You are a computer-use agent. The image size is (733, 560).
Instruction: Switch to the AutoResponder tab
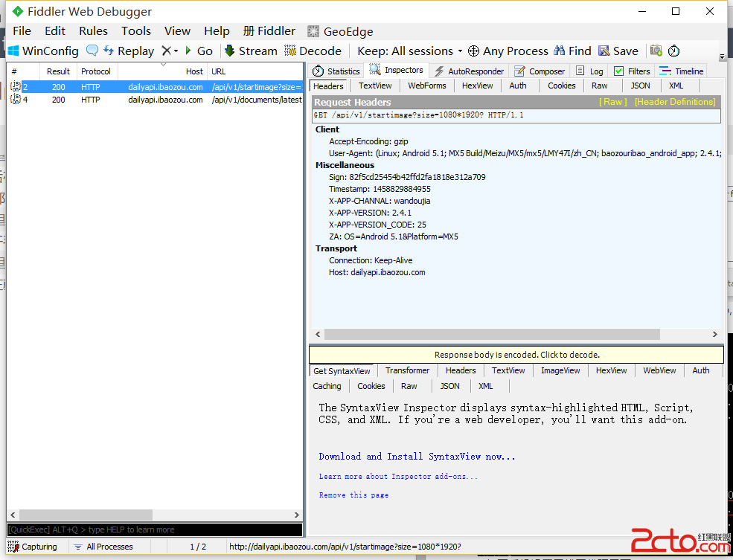[470, 71]
